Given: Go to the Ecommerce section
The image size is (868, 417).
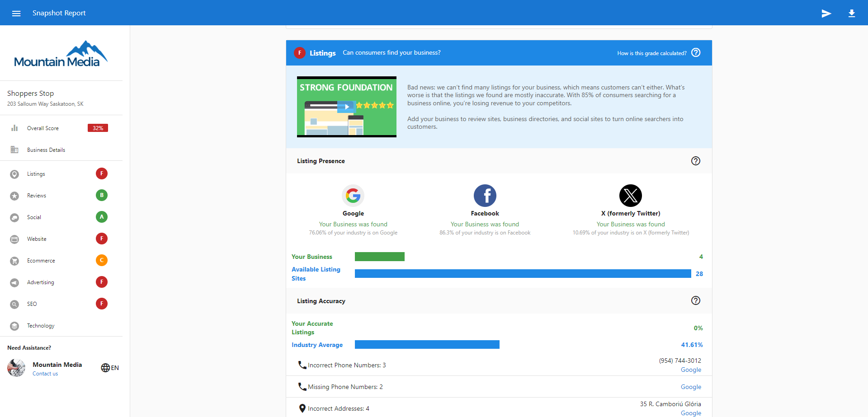Looking at the screenshot, I should point(41,261).
